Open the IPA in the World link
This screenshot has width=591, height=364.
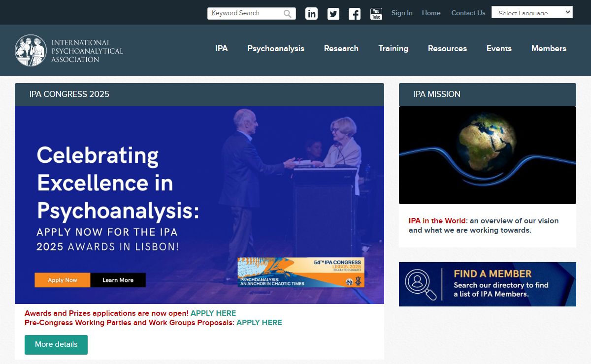(x=437, y=220)
